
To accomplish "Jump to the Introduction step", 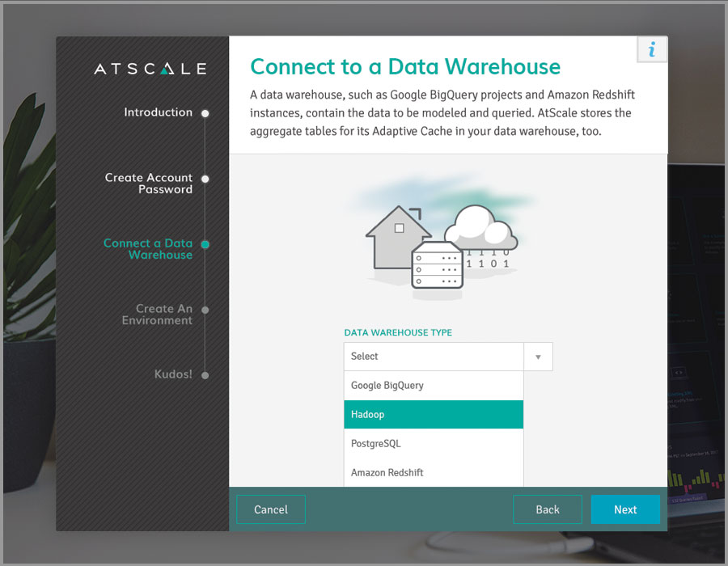I will (158, 112).
